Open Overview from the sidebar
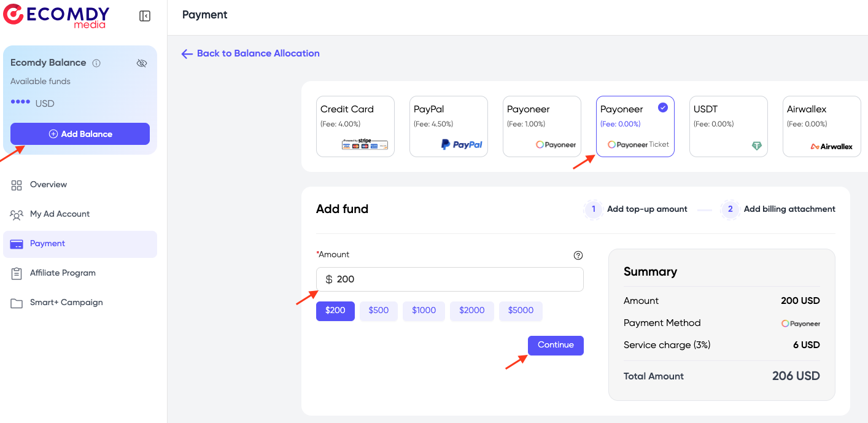868x423 pixels. [48, 185]
